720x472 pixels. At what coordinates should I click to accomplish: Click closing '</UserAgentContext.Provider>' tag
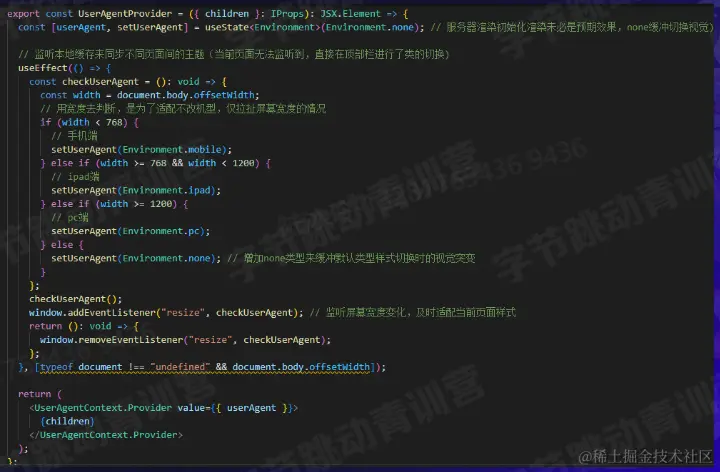pyautogui.click(x=106, y=435)
